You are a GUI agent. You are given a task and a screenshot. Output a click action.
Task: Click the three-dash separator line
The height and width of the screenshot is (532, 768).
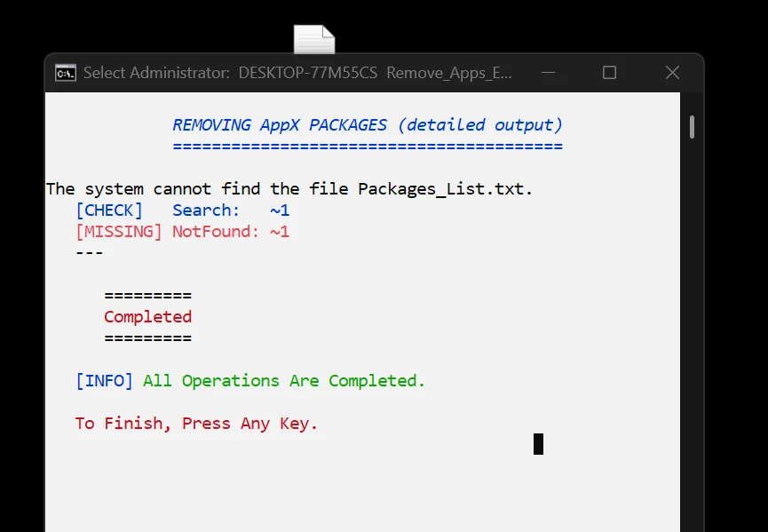tap(90, 253)
